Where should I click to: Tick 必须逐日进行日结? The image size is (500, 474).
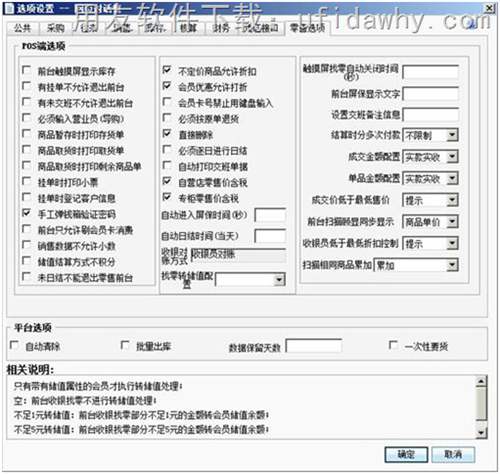(x=167, y=149)
